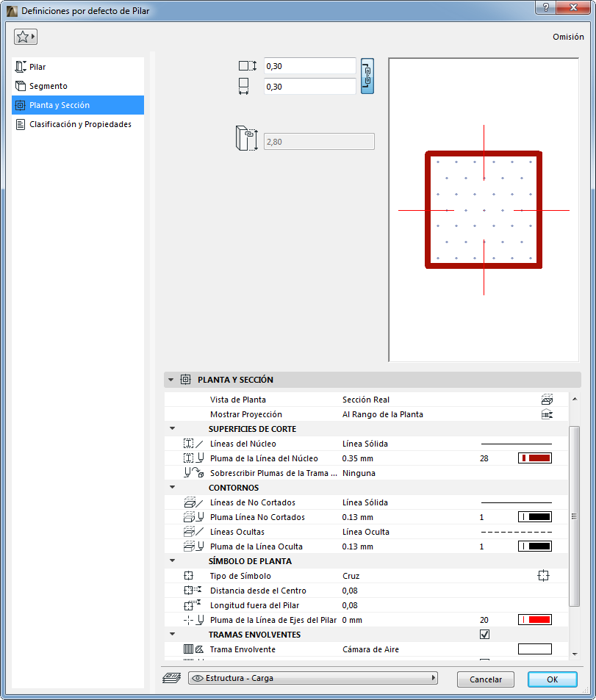Click the pillar section preview thumbnail
Image resolution: width=596 pixels, height=700 pixels.
[x=484, y=210]
